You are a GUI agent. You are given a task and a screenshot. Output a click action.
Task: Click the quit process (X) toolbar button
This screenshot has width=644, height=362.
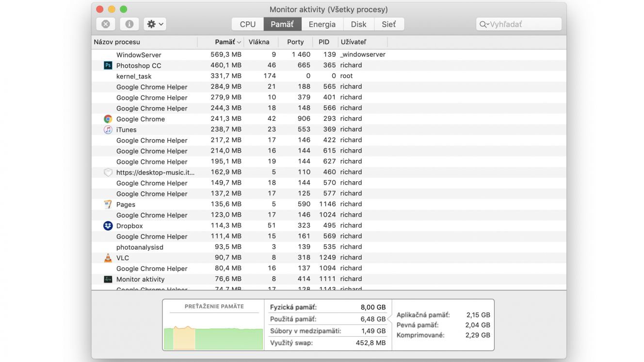pyautogui.click(x=106, y=24)
